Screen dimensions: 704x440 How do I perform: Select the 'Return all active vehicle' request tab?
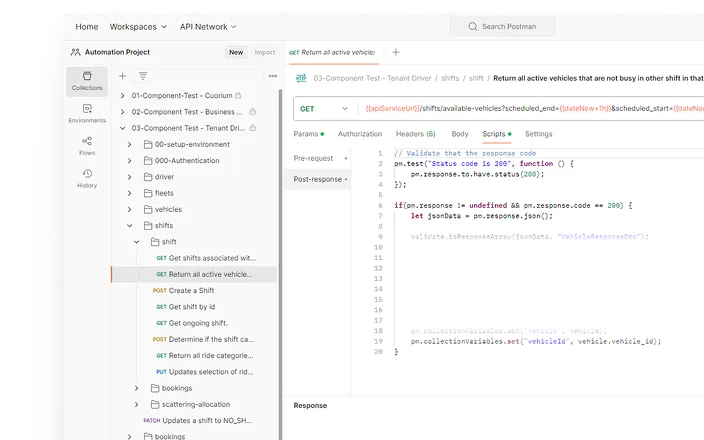pos(332,53)
